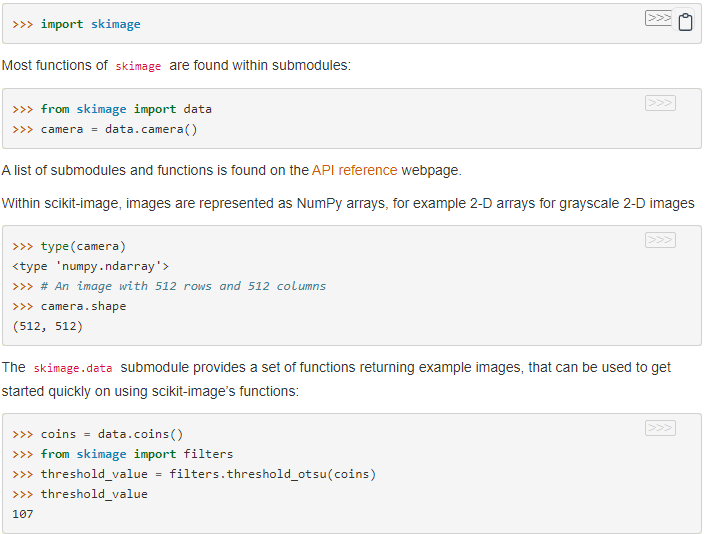
Task: Click the 'camera = data.camera()' line
Action: [105, 129]
